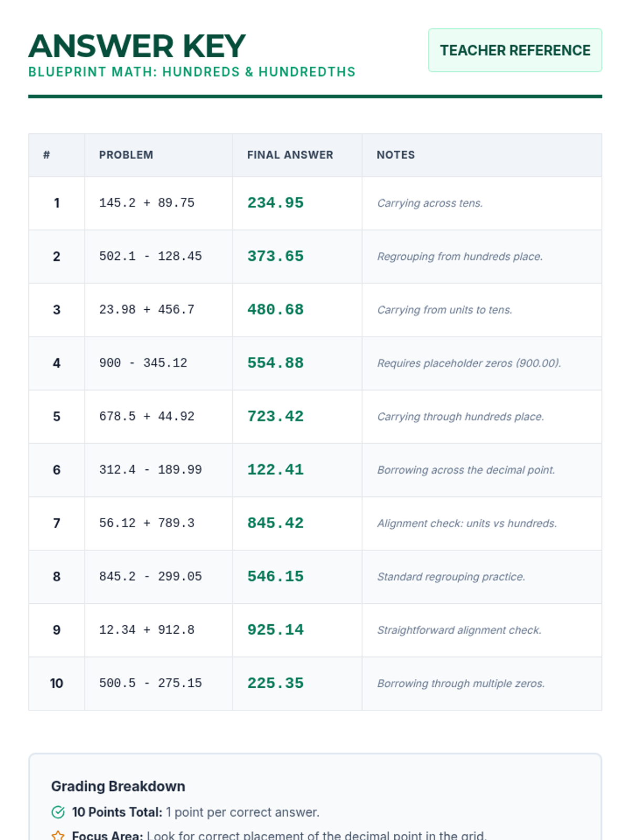630x840 pixels.
Task: Click the Grading Breakdown heading
Action: click(118, 786)
